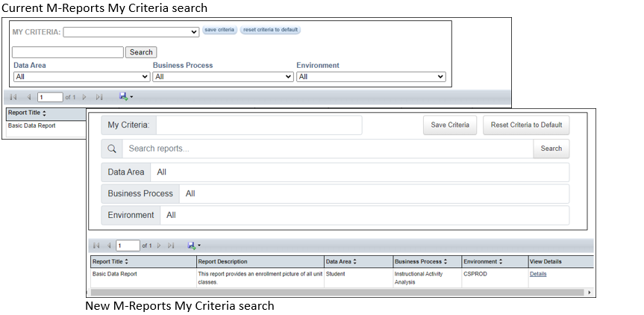
Task: Sort by Data Area column header
Action: pyautogui.click(x=341, y=262)
